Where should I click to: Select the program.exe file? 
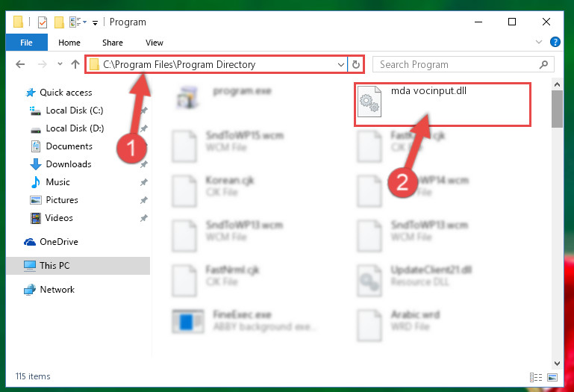[x=242, y=91]
